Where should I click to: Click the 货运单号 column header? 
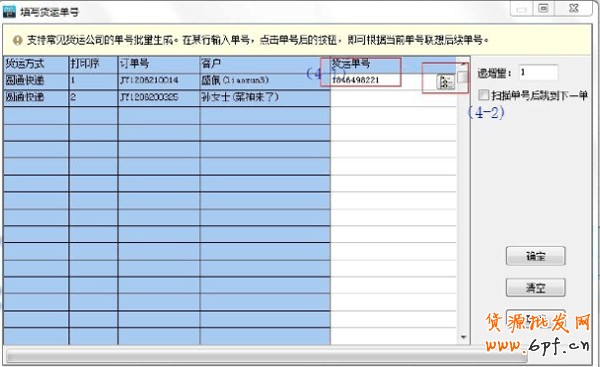[x=393, y=64]
